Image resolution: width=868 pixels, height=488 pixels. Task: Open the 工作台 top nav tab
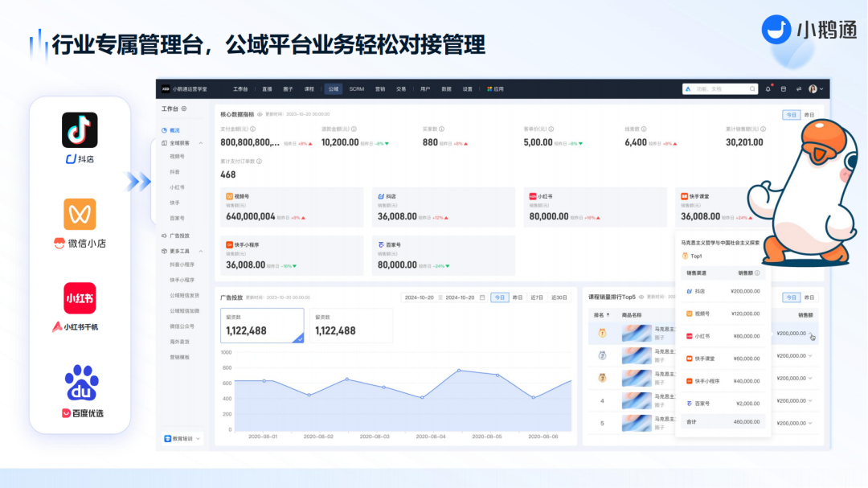(x=240, y=88)
